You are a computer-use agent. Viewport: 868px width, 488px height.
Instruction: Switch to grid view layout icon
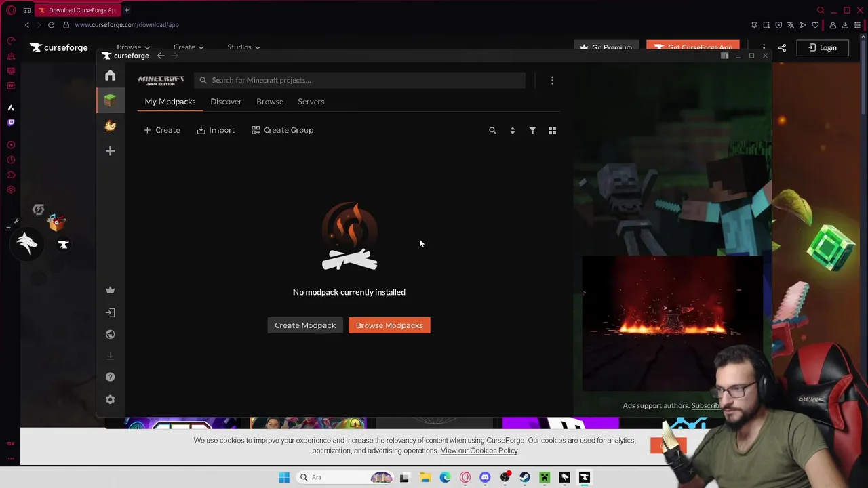pos(552,130)
